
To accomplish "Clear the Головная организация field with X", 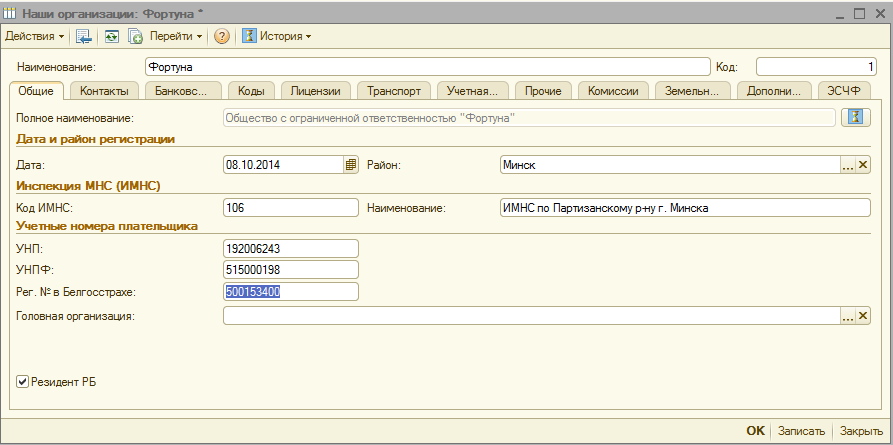I will (x=863, y=316).
